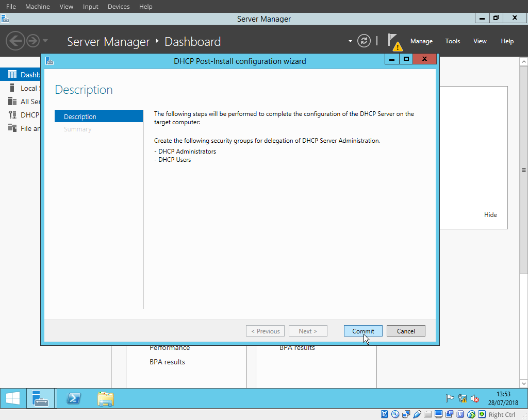Click Server Manager title bar icon

tap(5, 19)
